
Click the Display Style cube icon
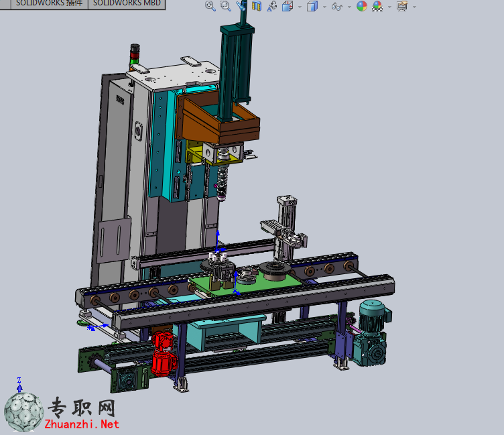[x=312, y=6]
